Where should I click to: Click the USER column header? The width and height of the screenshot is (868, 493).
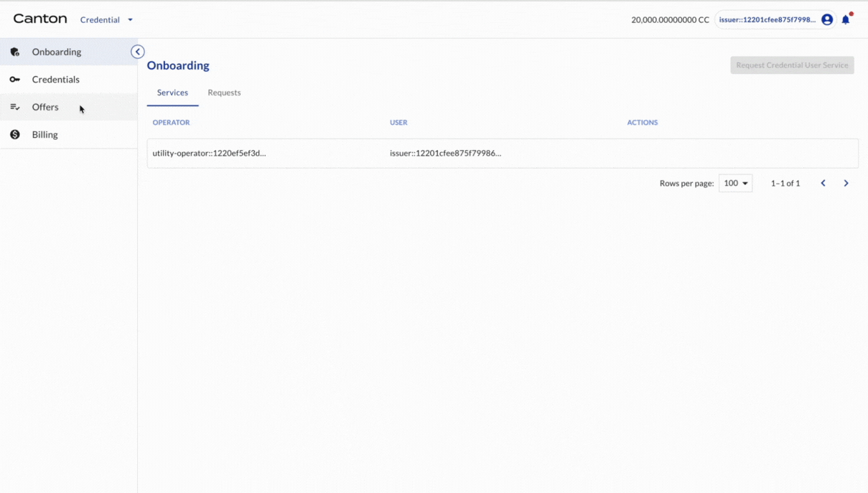398,123
